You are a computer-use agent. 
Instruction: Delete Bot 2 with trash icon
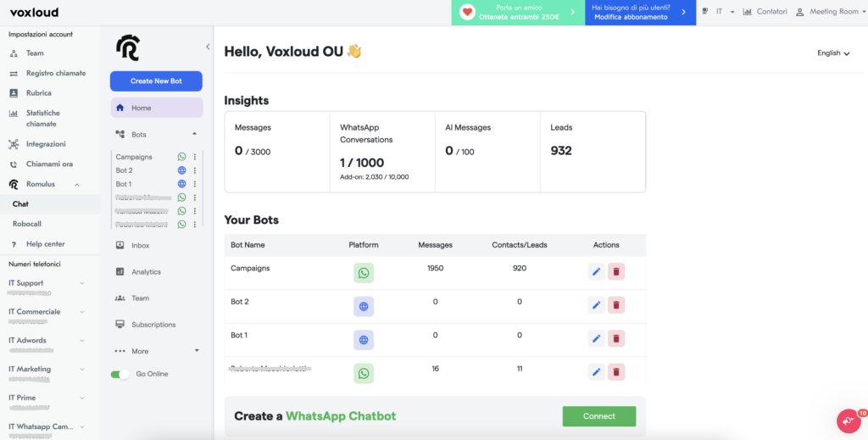[x=616, y=305]
